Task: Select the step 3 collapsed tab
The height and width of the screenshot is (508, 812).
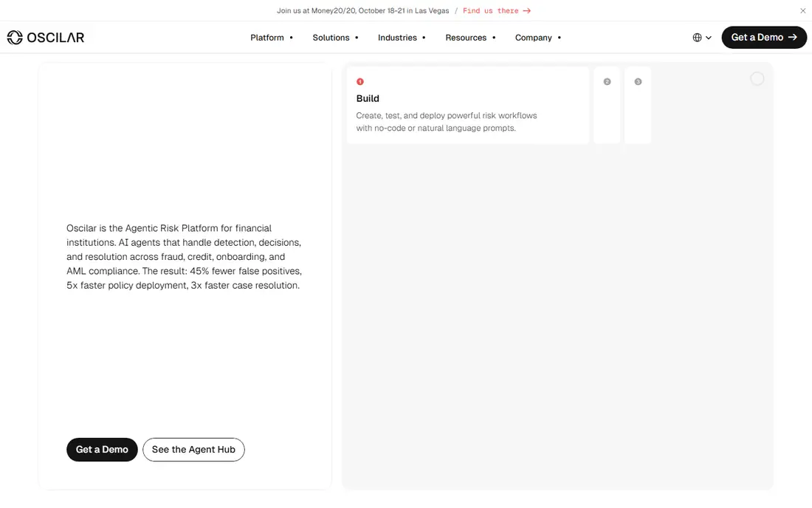Action: (x=638, y=105)
